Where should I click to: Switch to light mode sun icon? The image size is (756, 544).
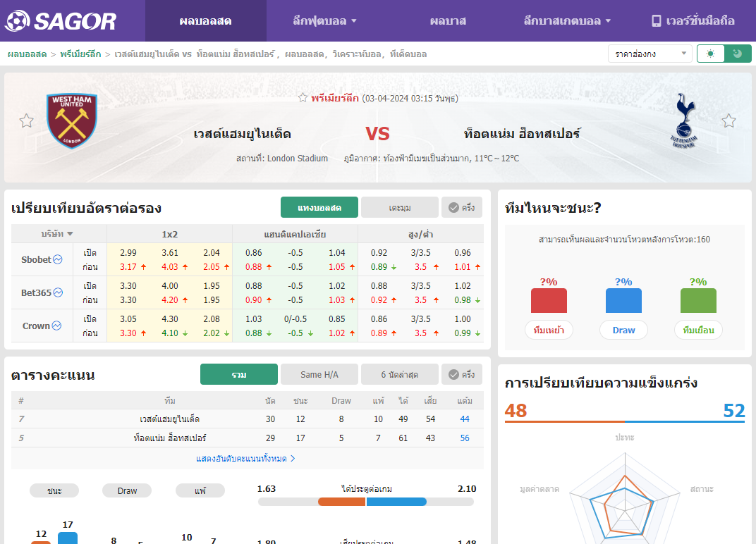point(710,54)
